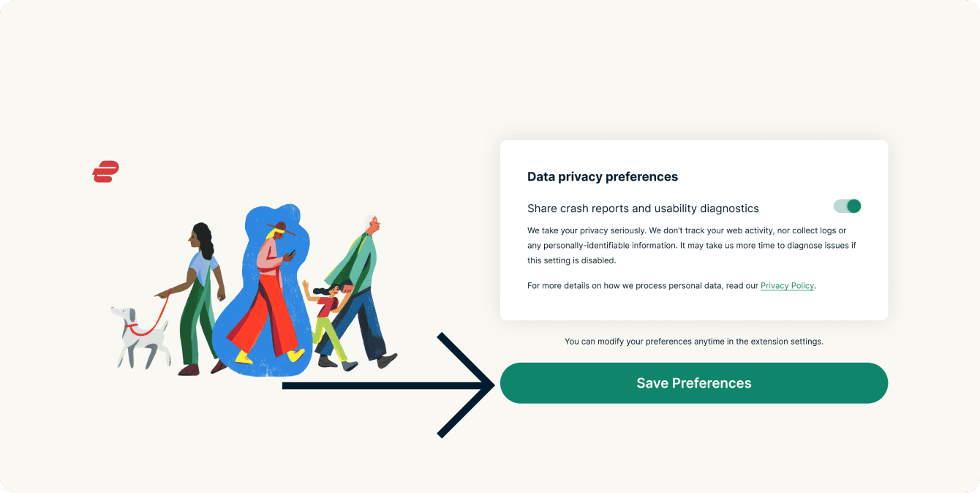980x493 pixels.
Task: Click the red ExpressVPN logo
Action: point(105,171)
